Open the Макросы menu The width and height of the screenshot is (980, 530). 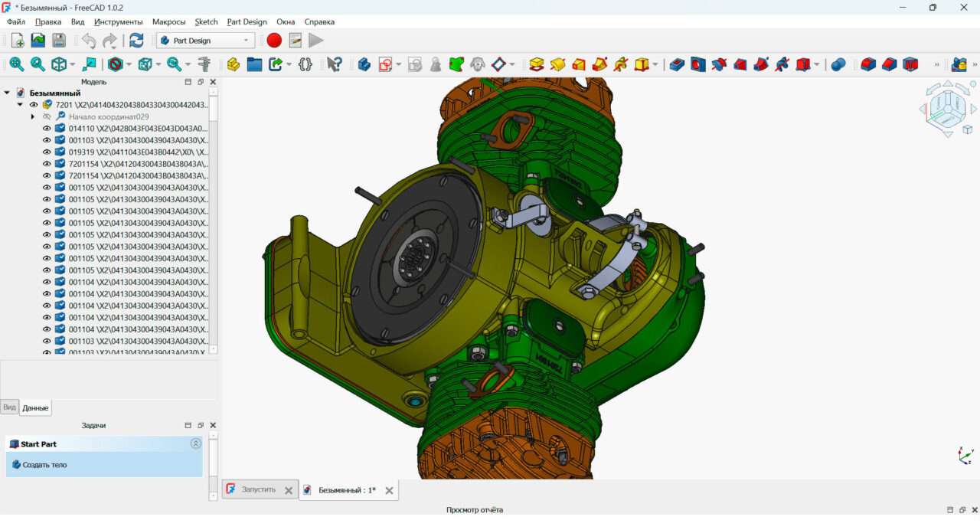tap(168, 21)
